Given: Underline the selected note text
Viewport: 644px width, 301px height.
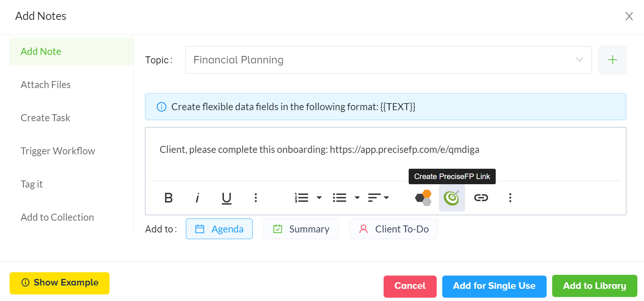Looking at the screenshot, I should click(226, 198).
